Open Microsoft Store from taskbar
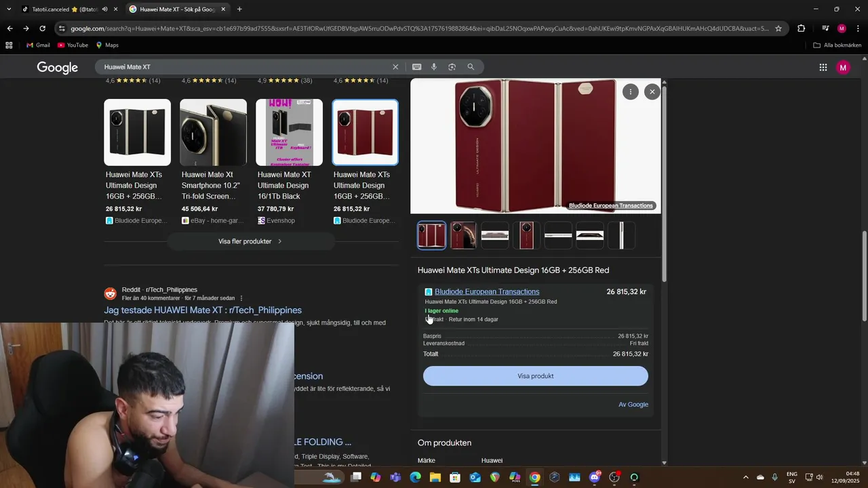 pyautogui.click(x=455, y=477)
